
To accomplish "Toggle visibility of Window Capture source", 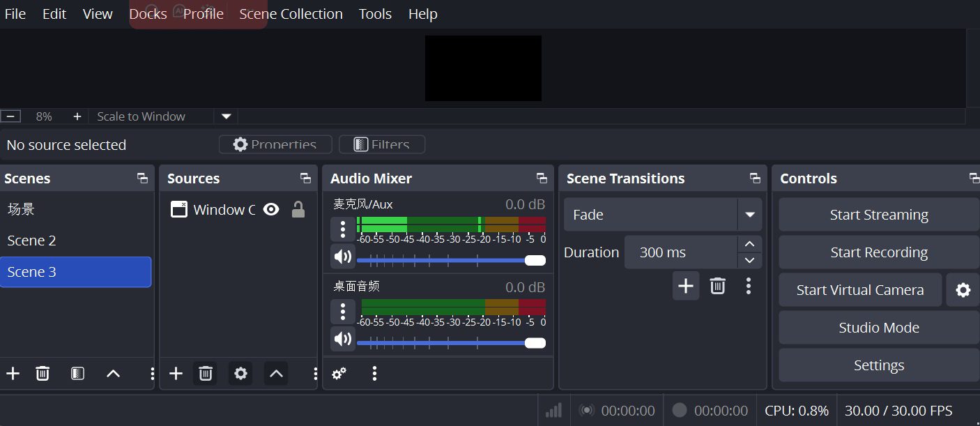I will (x=271, y=209).
